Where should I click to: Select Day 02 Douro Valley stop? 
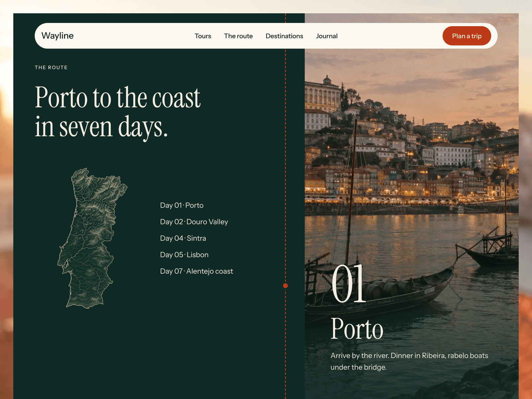pyautogui.click(x=194, y=222)
